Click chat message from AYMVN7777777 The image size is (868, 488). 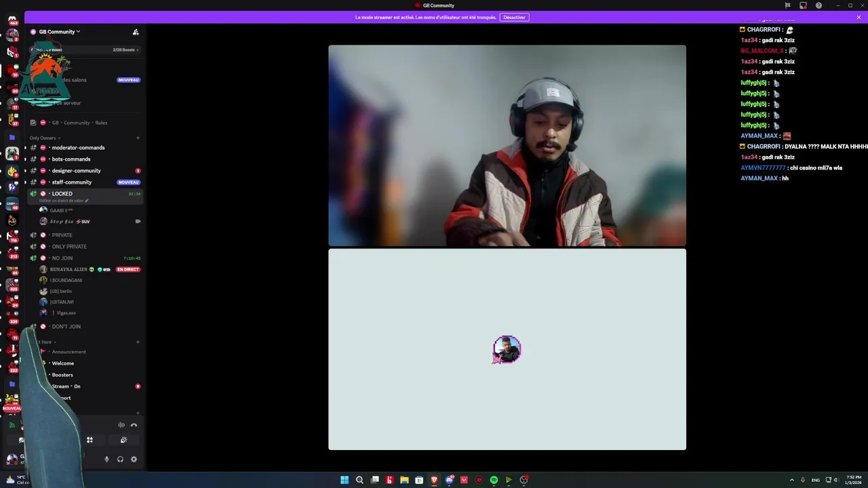[x=791, y=167]
